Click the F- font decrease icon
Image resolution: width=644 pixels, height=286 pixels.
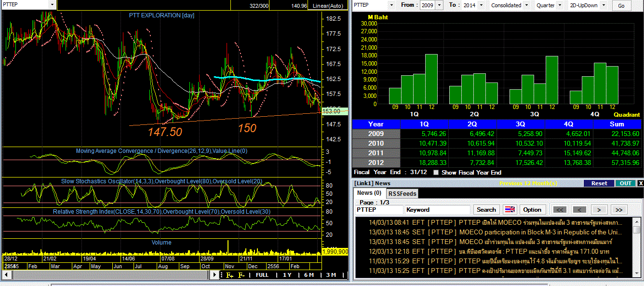click(241, 275)
